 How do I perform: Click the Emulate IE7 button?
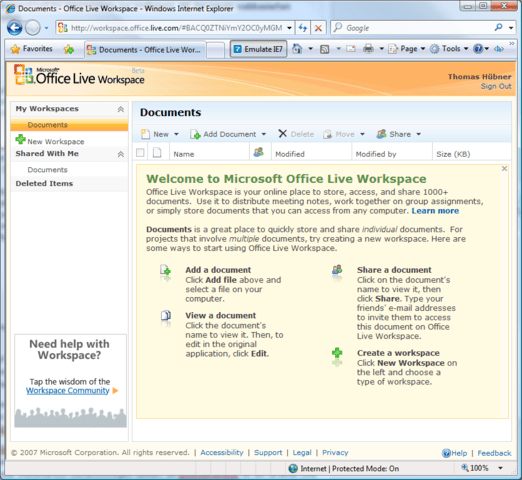258,49
